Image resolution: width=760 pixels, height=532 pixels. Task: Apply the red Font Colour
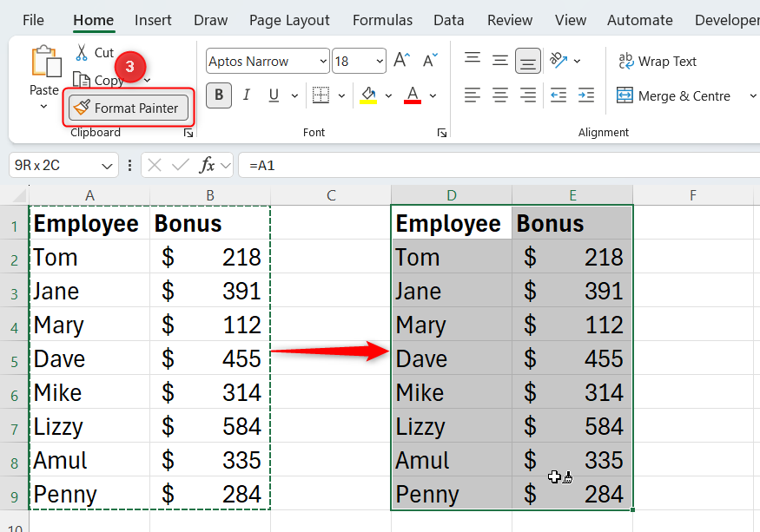413,95
